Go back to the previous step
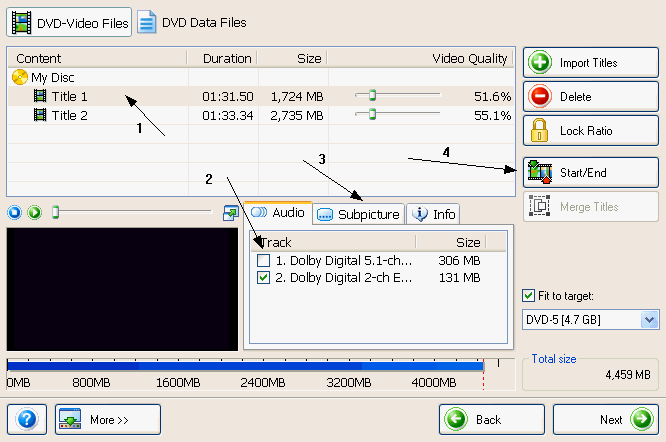The width and height of the screenshot is (666, 442). (492, 419)
